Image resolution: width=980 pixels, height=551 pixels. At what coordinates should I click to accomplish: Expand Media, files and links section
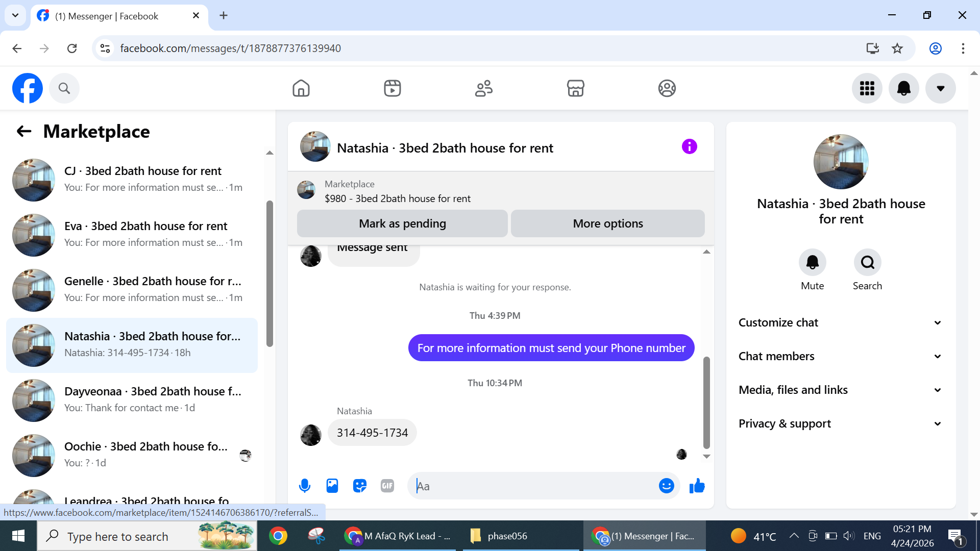(840, 390)
